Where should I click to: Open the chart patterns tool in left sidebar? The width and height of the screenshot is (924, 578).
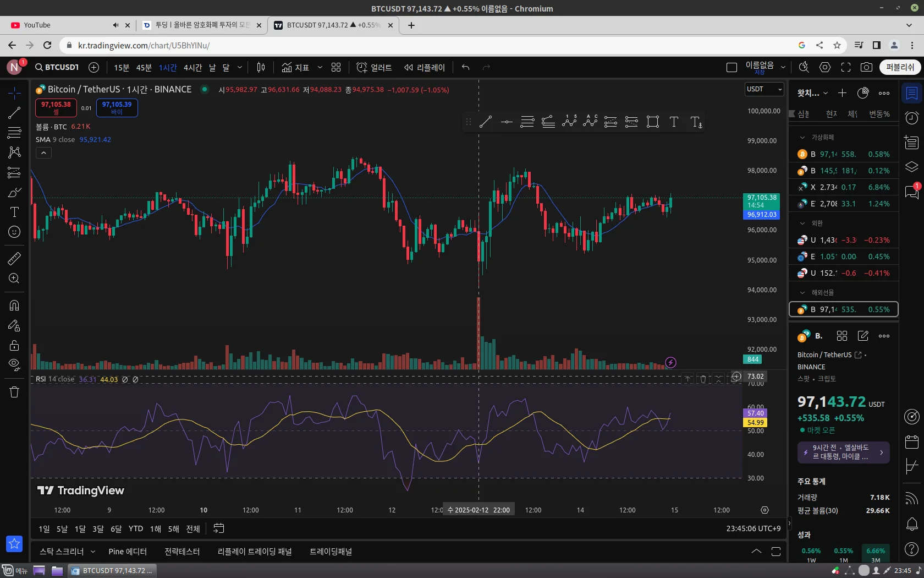(x=14, y=152)
